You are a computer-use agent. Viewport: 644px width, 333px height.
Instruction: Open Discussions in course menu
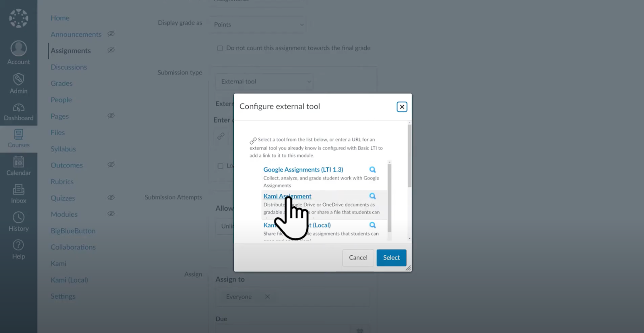(69, 67)
